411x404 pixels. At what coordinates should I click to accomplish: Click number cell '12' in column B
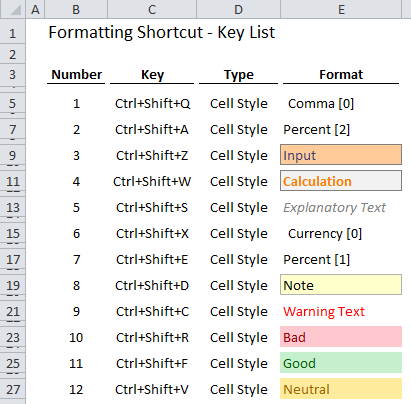coord(76,389)
